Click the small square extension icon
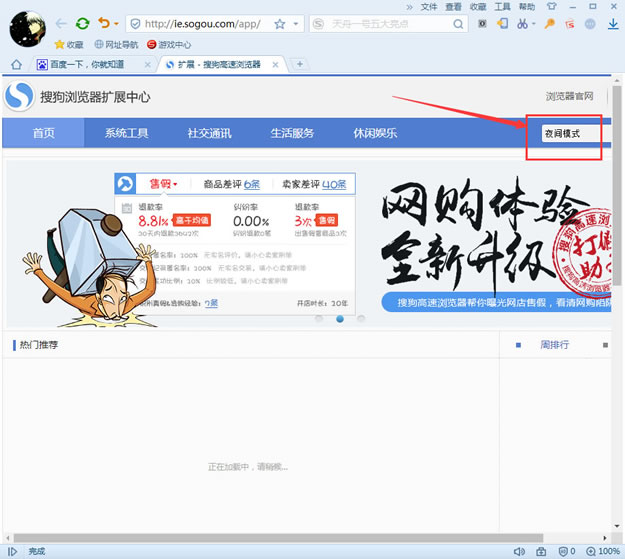 482,24
